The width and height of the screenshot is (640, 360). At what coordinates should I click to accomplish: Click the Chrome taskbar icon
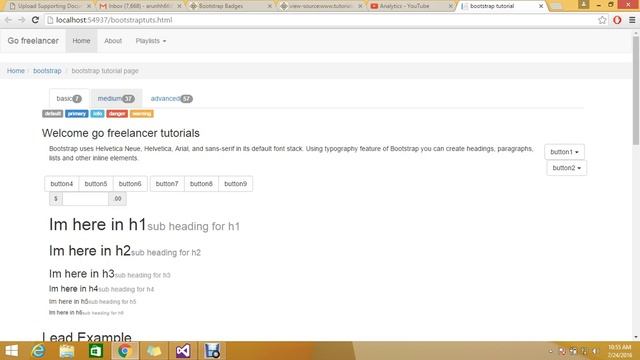click(x=125, y=351)
